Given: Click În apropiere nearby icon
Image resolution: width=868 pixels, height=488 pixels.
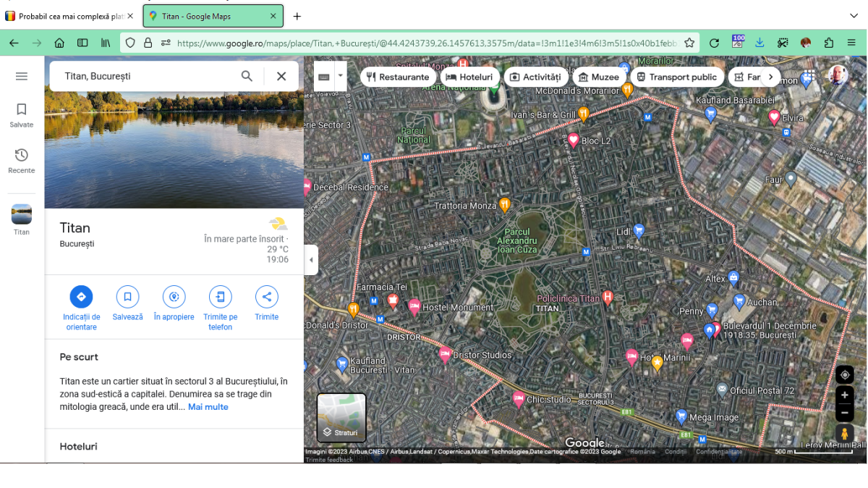Looking at the screenshot, I should click(174, 297).
